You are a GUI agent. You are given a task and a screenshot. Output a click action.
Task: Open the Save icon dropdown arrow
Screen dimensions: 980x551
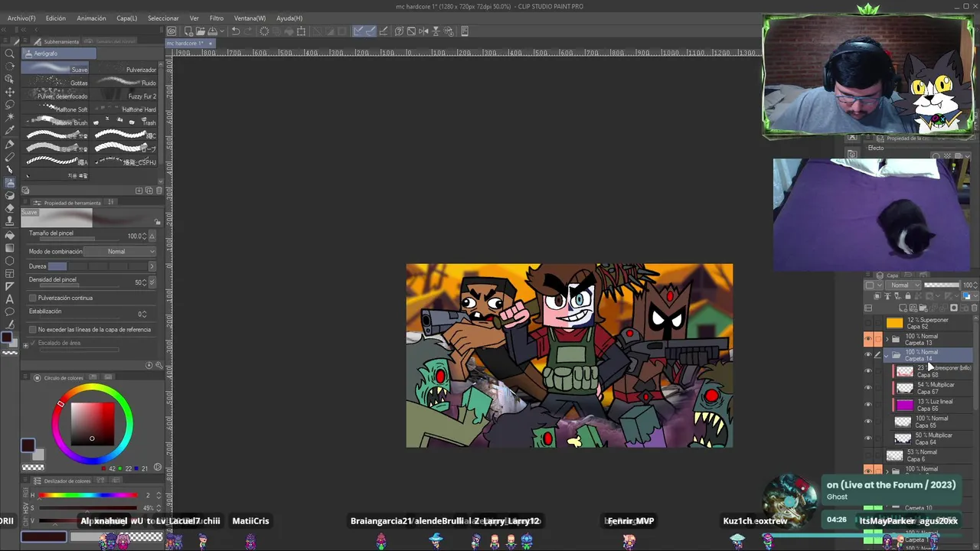coord(222,31)
